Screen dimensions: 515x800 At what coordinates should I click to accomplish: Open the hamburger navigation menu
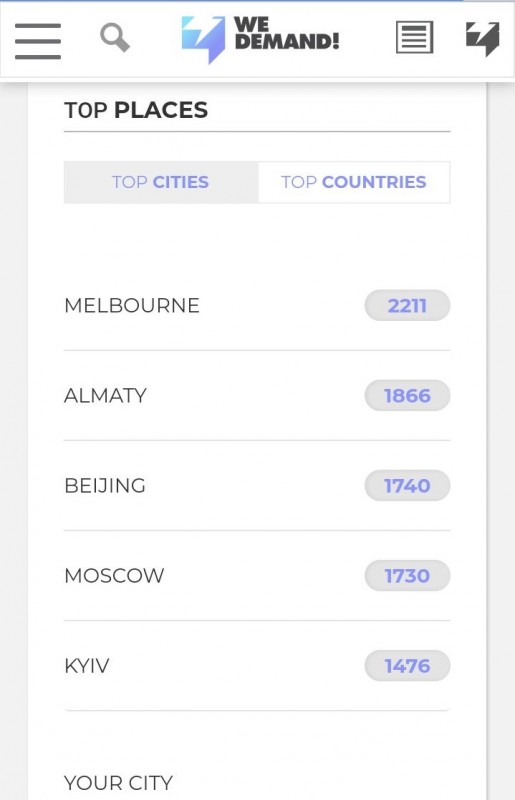pos(38,41)
